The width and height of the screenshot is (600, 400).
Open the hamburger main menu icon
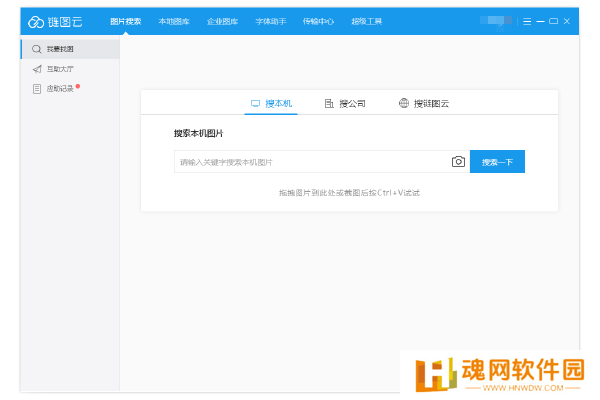click(527, 21)
